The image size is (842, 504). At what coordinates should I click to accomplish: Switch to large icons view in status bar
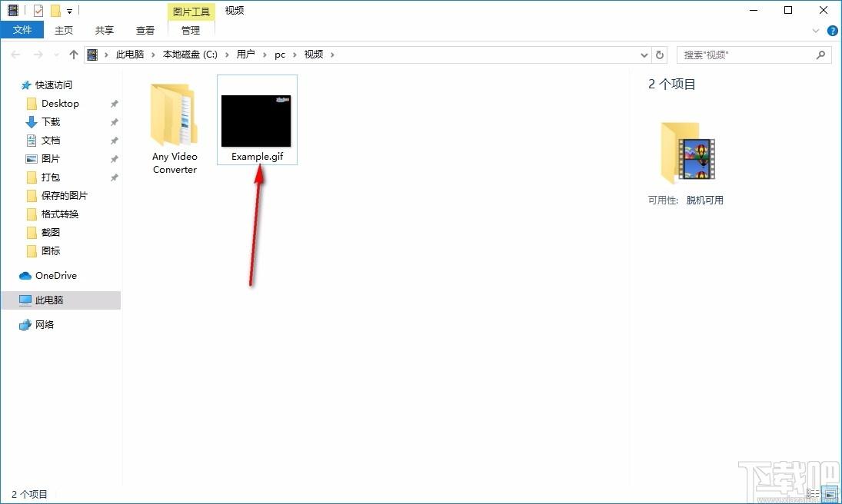(x=830, y=494)
